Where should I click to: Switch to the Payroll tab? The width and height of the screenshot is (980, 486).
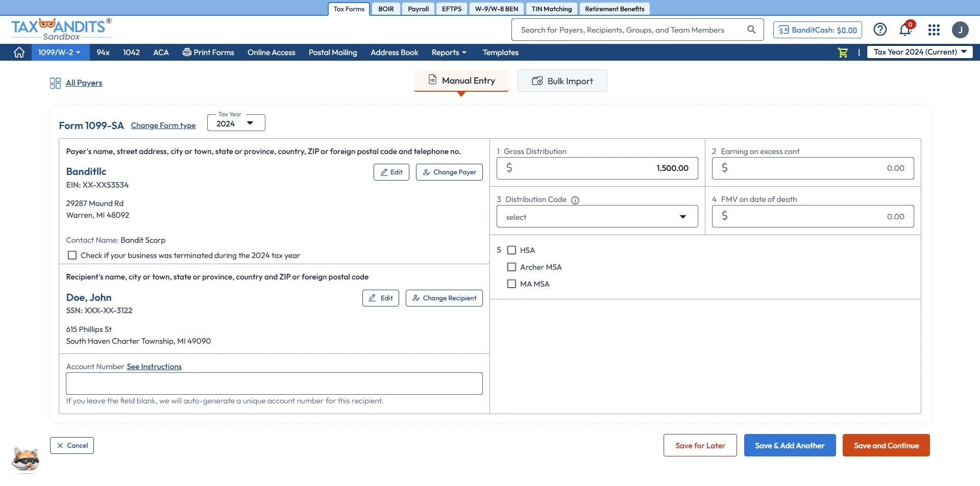click(x=418, y=9)
